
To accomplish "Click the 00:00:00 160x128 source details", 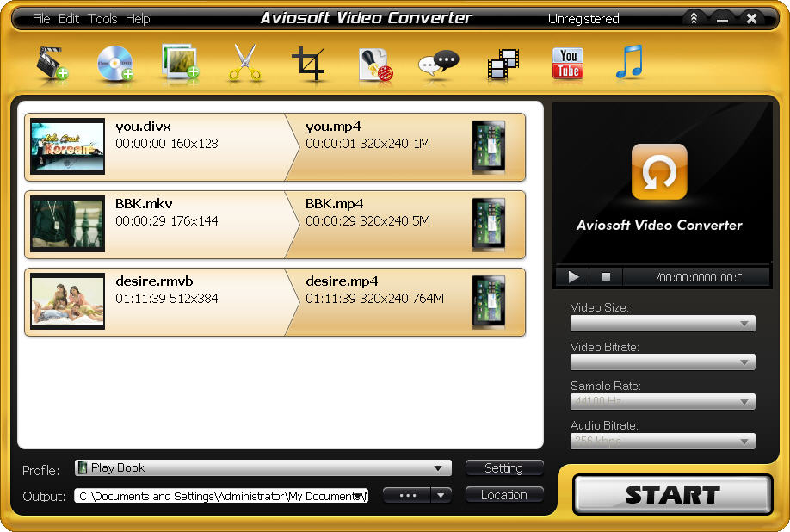I will coord(167,144).
